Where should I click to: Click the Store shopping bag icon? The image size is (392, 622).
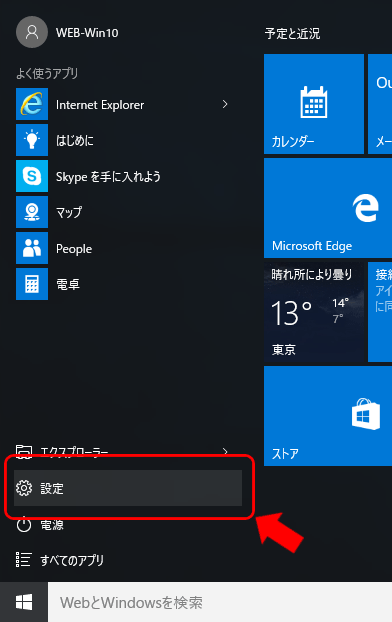point(366,414)
